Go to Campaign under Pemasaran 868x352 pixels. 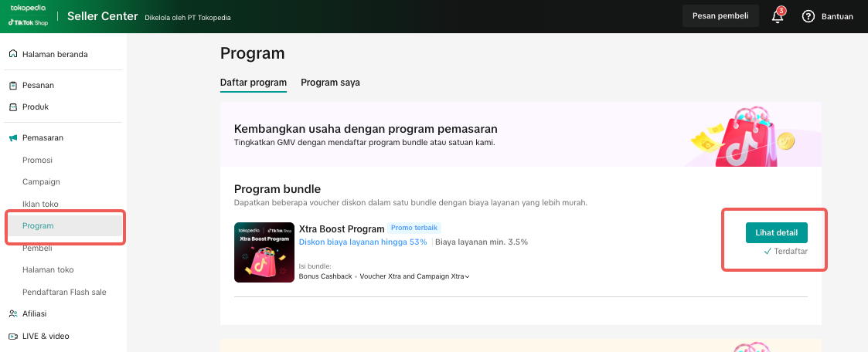point(41,182)
